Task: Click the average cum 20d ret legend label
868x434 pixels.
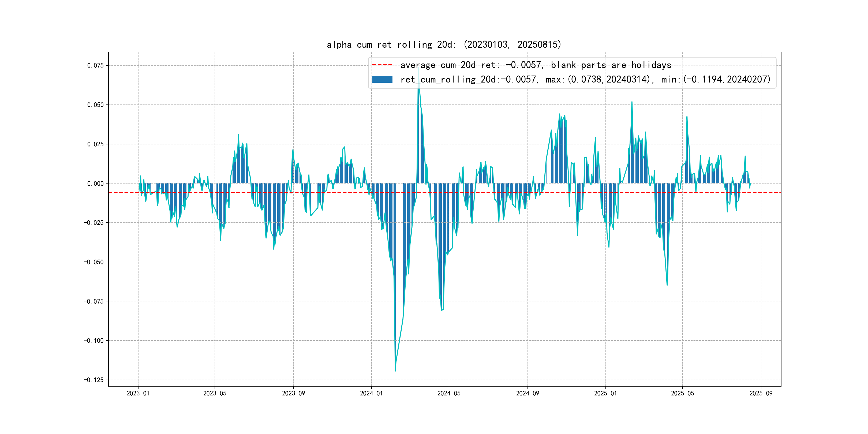Action: 536,65
